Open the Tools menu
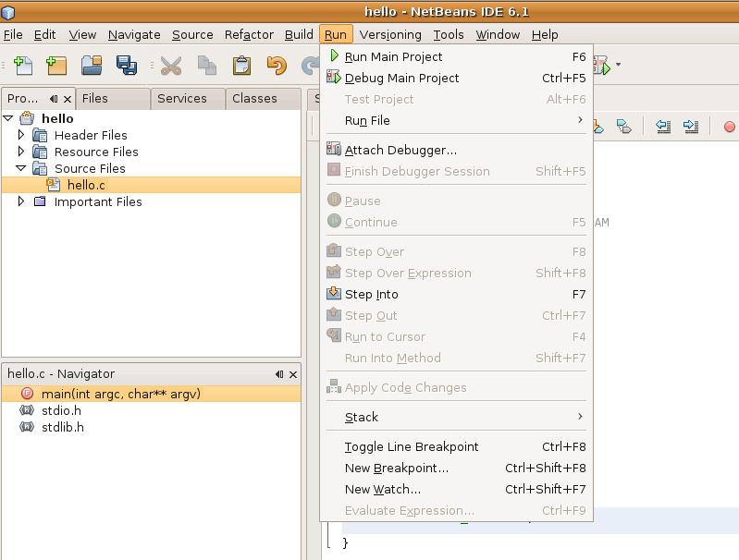Viewport: 739px width, 560px height. [449, 34]
